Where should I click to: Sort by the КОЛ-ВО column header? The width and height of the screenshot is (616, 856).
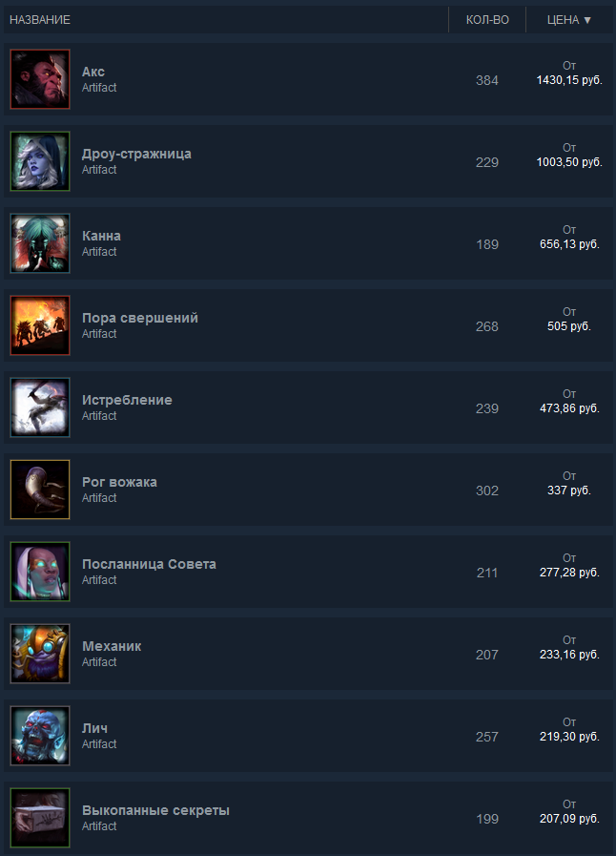(x=487, y=20)
